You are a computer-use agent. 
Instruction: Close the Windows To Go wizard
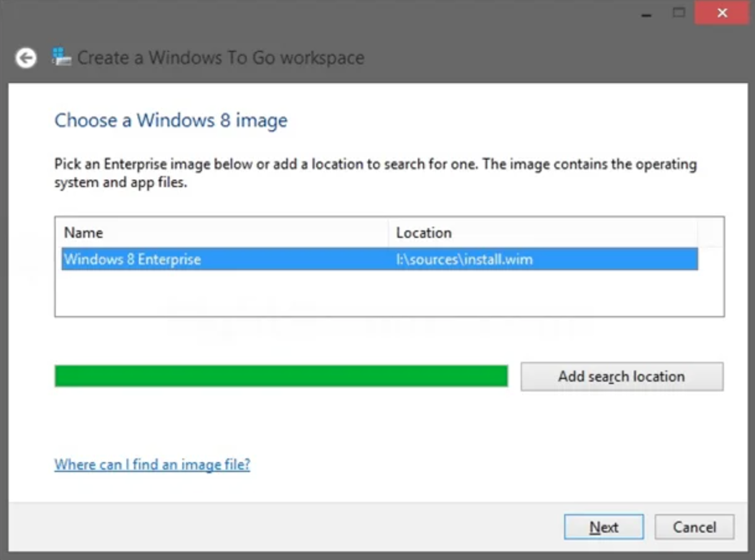[722, 13]
